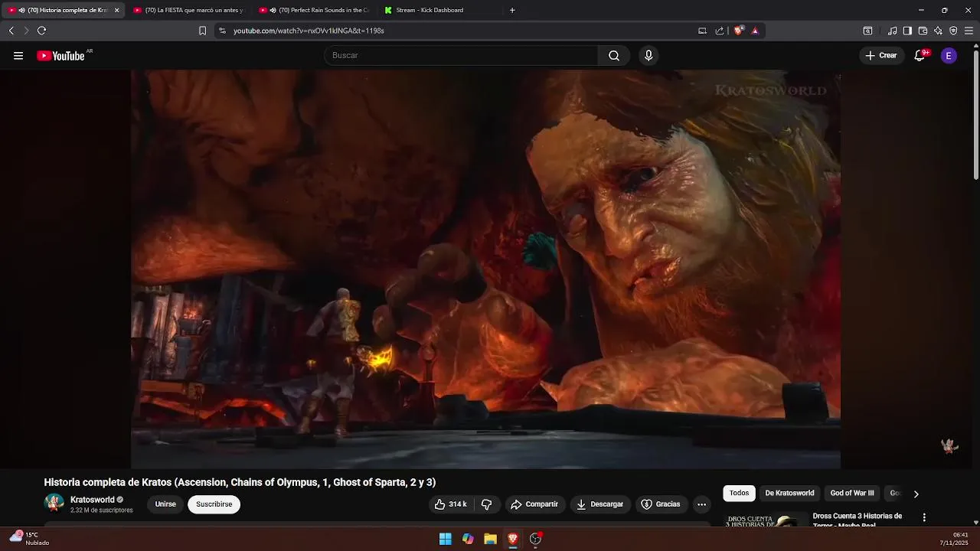980x551 pixels.
Task: Click the Buscar search field
Action: [461, 55]
